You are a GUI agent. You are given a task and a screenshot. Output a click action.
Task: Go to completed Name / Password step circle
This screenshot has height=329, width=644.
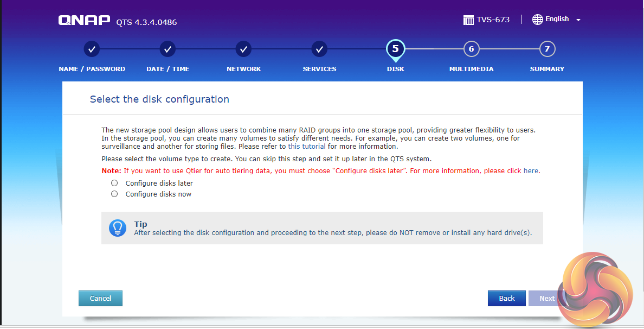pos(92,49)
